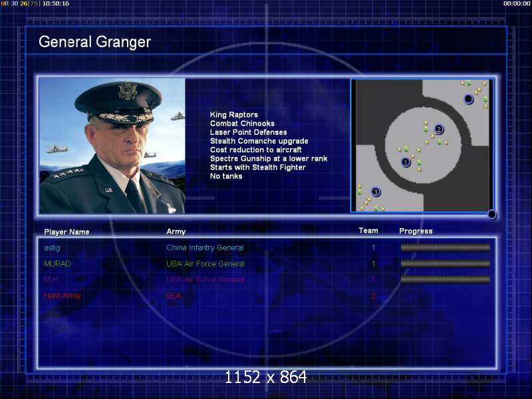Select player MURAD in the list
The height and width of the screenshot is (399, 532).
[x=57, y=263]
